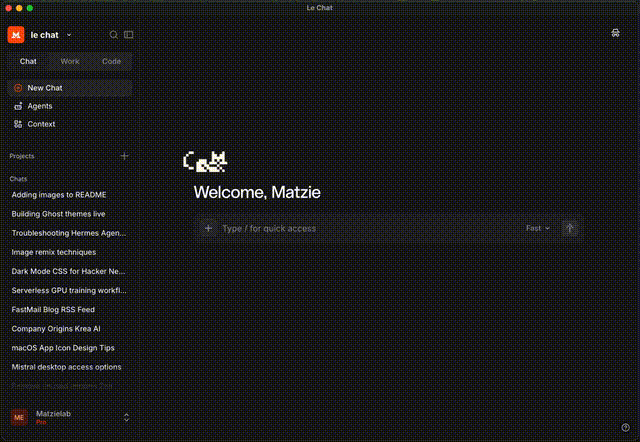
Task: Collapse sidebar with the panel toggle icon
Action: tap(129, 35)
